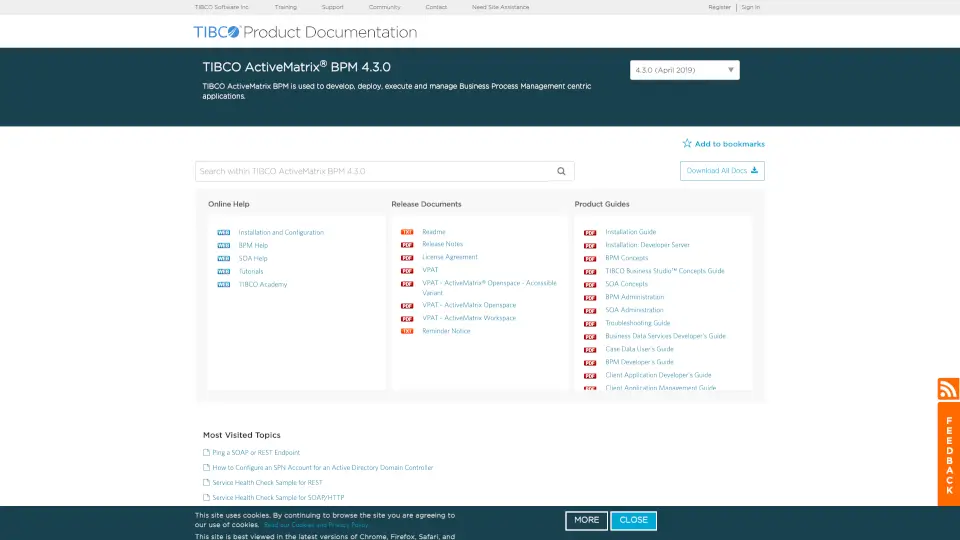Open Installation and Configuration online help

[x=281, y=233]
